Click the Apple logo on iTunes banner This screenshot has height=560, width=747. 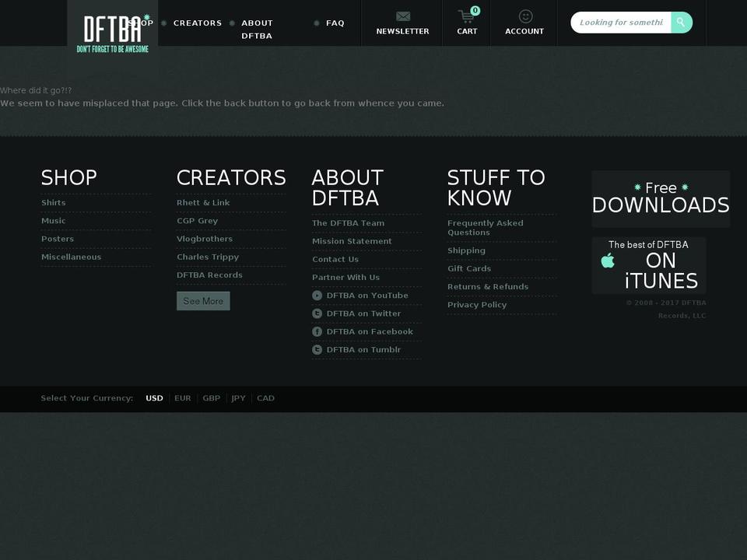(608, 261)
